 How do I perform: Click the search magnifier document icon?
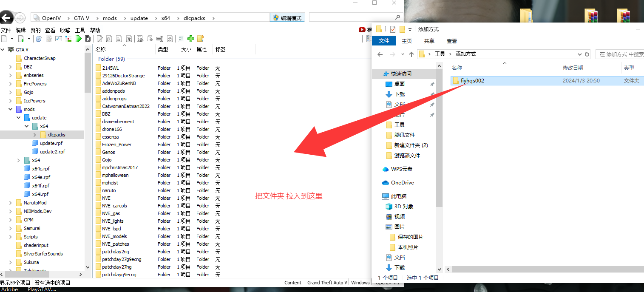[109, 39]
